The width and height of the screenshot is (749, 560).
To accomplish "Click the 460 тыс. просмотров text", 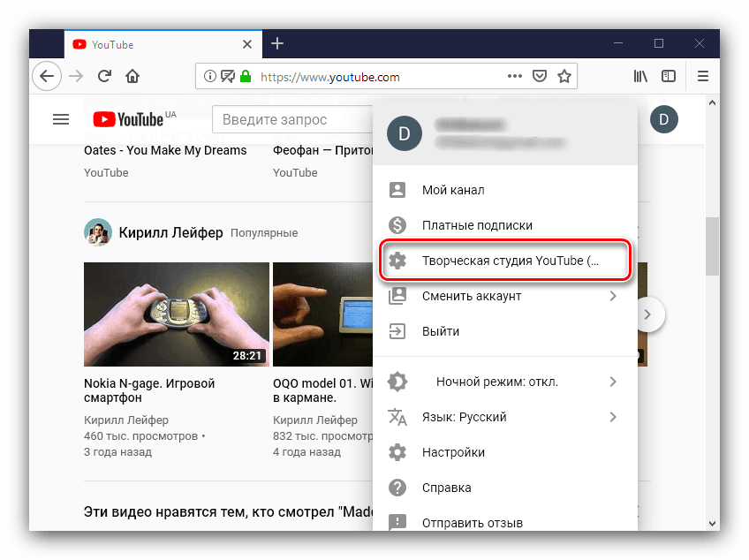I will pos(141,436).
